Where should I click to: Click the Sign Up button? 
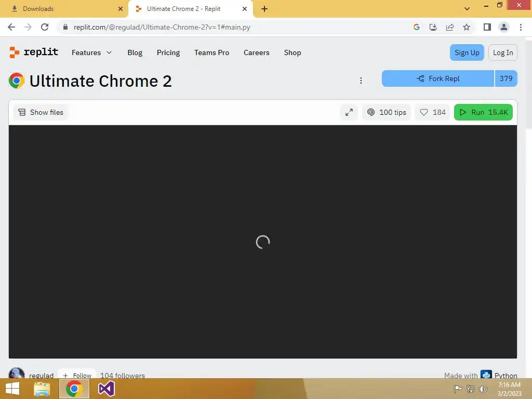pos(467,52)
